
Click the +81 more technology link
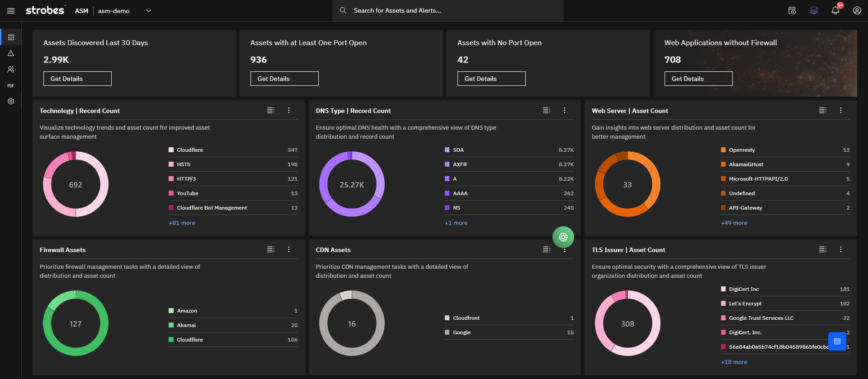[x=182, y=223]
